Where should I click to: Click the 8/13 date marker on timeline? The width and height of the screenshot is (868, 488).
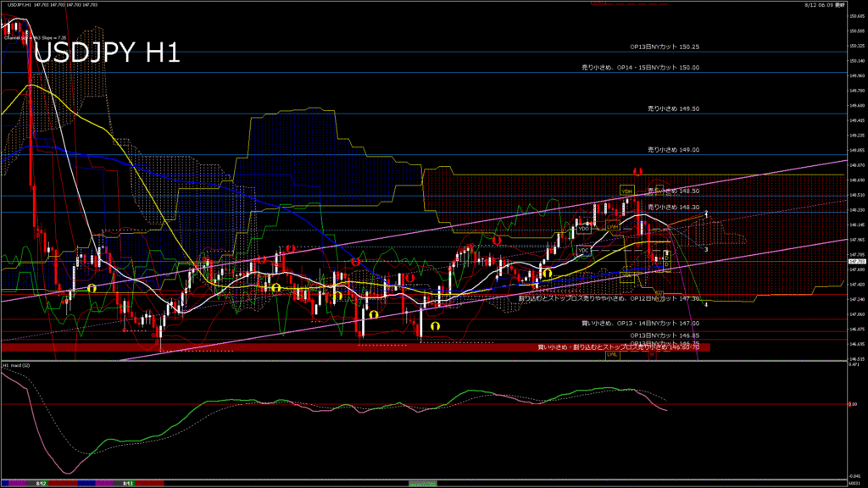128,483
